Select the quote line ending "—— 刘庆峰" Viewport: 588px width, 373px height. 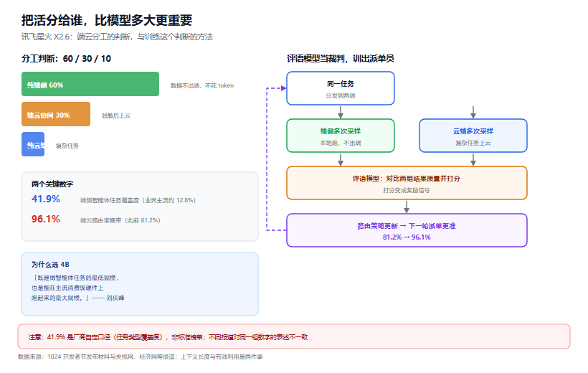tap(78, 298)
